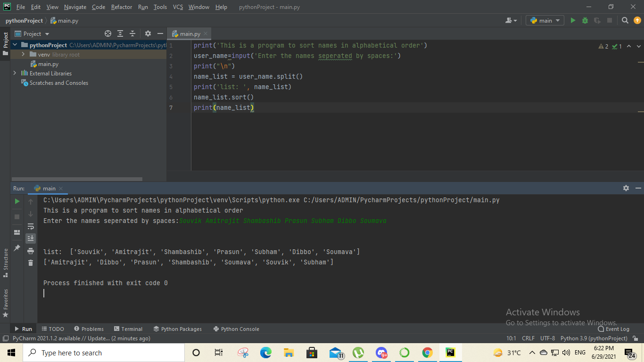The height and width of the screenshot is (362, 644).
Task: Select opened file locate target icon
Action: (x=108, y=33)
